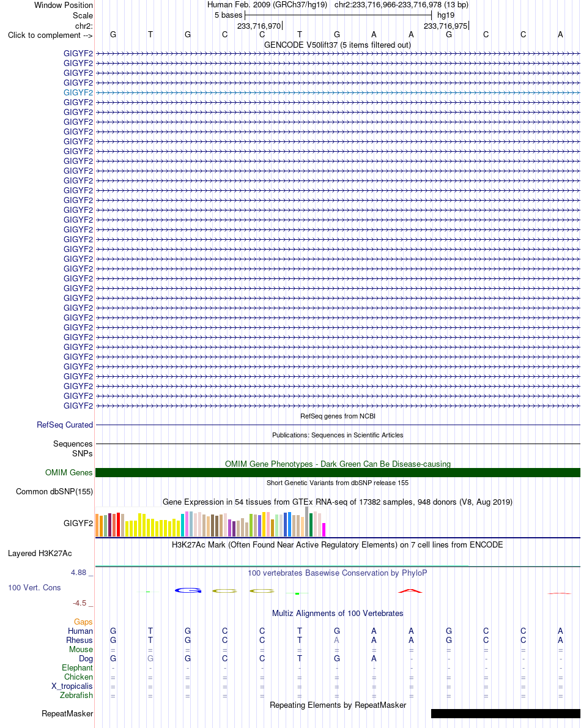581x728 pixels.
Task: Open the GENCODE V50lift37 track title
Action: click(338, 45)
